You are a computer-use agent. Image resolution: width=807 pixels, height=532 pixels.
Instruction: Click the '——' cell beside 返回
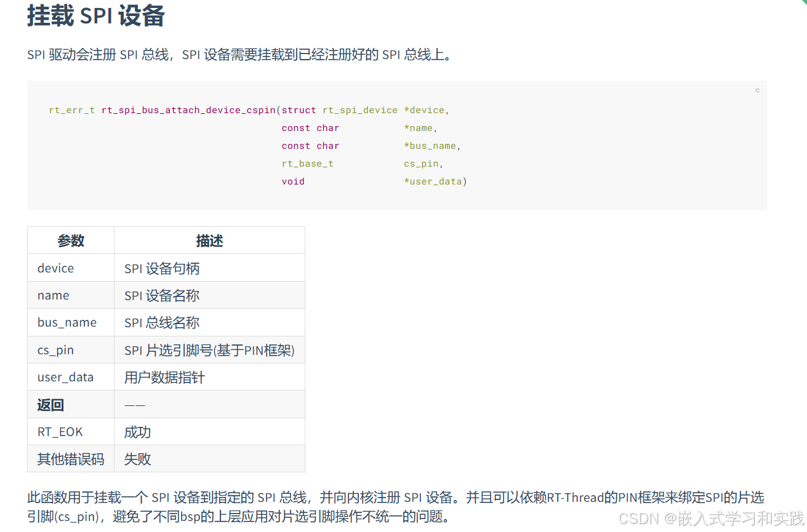(x=209, y=405)
